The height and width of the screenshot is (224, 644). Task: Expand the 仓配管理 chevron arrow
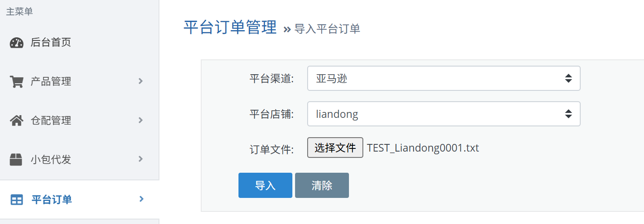pyautogui.click(x=141, y=120)
